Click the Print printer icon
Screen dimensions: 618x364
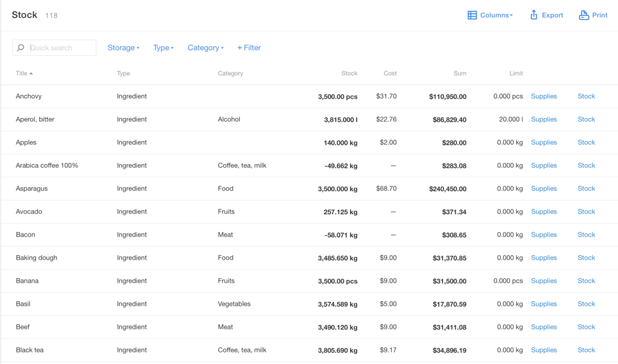(x=583, y=15)
